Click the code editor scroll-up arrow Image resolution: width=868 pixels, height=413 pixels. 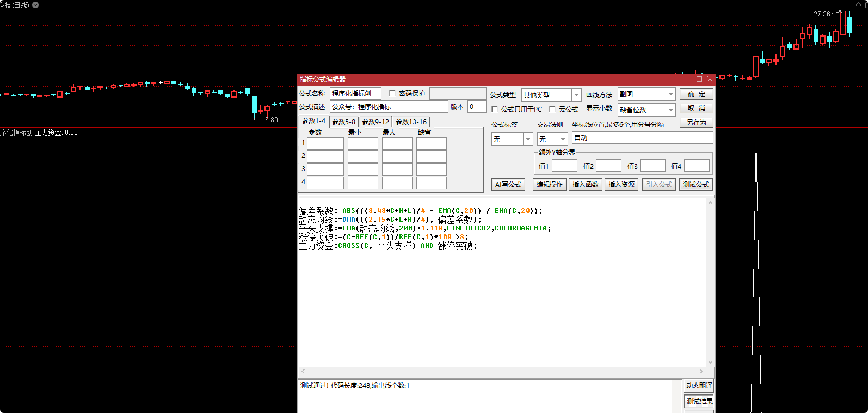click(x=710, y=203)
